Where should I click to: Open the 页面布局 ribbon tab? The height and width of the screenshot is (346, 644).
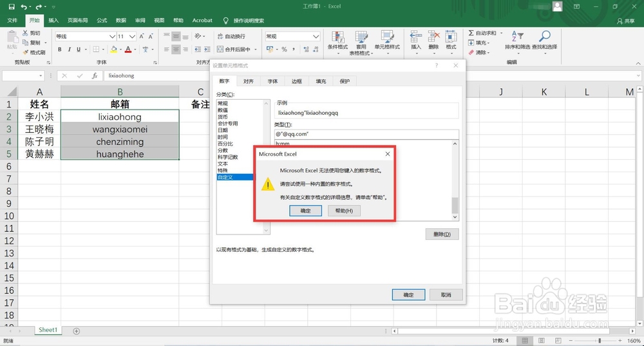click(x=78, y=21)
